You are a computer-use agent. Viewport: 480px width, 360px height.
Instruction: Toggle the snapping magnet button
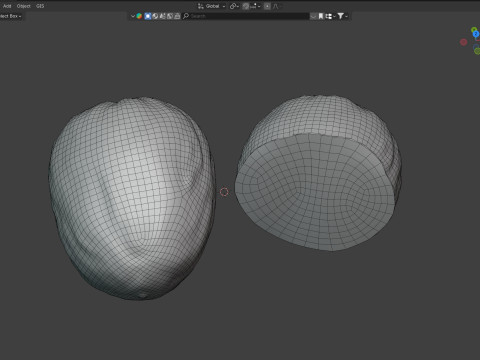coord(246,6)
